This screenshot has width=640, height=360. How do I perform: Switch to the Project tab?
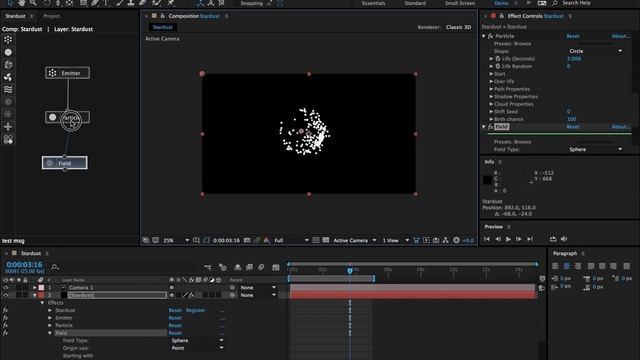51,16
